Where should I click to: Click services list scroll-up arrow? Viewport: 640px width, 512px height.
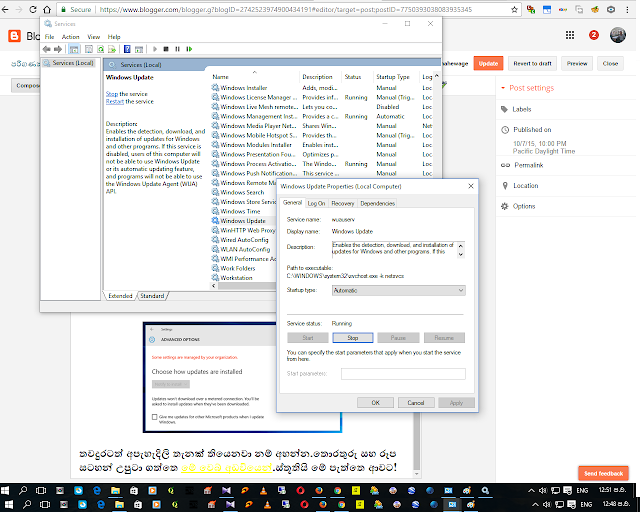pyautogui.click(x=437, y=76)
